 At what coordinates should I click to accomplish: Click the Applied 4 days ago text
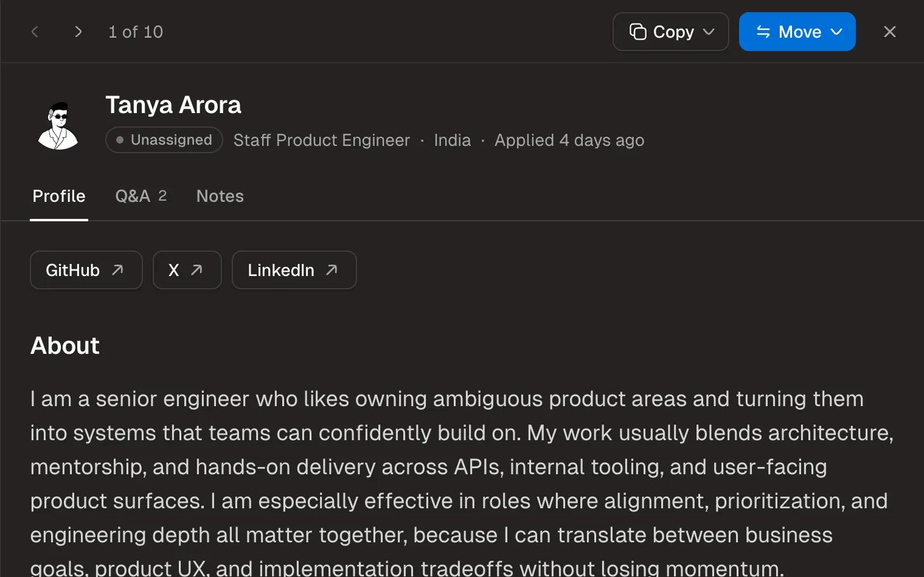(569, 140)
